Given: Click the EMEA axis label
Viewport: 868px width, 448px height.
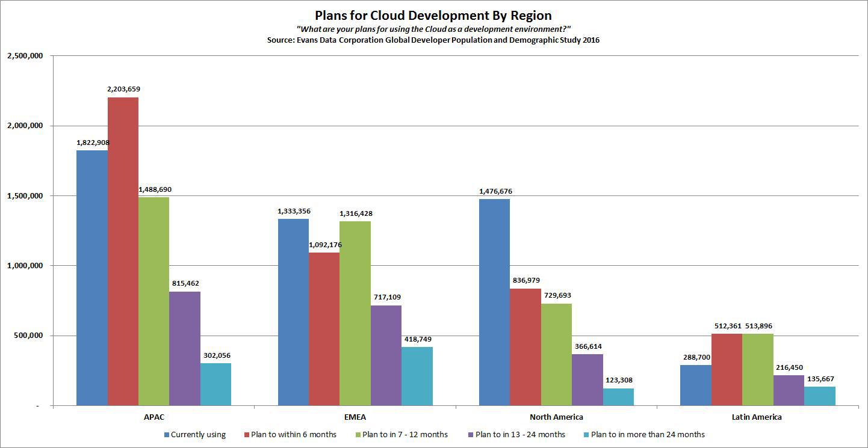Looking at the screenshot, I should click(355, 417).
